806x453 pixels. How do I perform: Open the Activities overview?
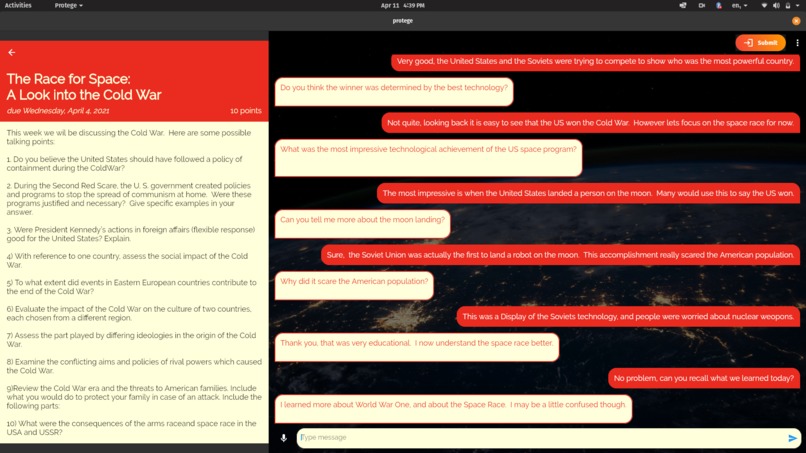click(18, 5)
